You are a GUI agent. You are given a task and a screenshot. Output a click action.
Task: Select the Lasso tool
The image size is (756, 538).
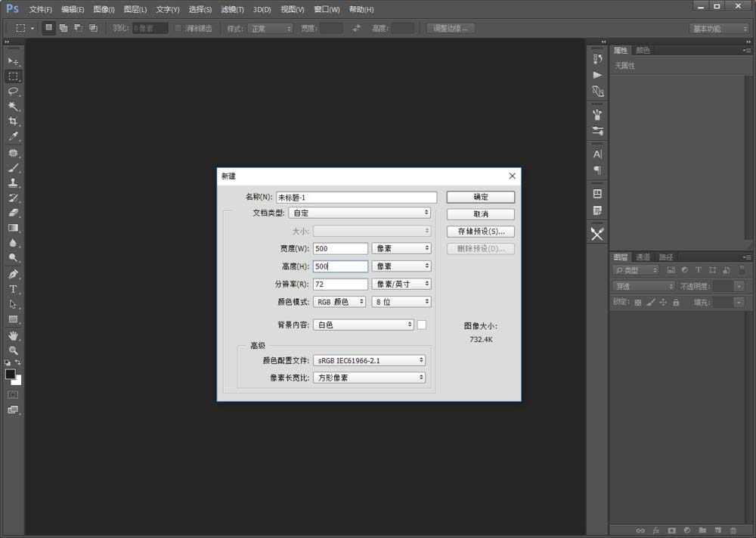[x=13, y=92]
